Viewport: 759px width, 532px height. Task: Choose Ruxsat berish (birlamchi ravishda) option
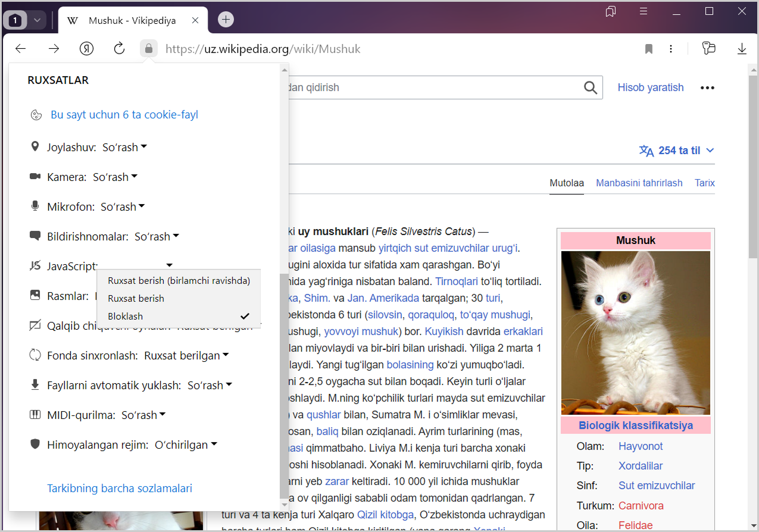point(179,280)
